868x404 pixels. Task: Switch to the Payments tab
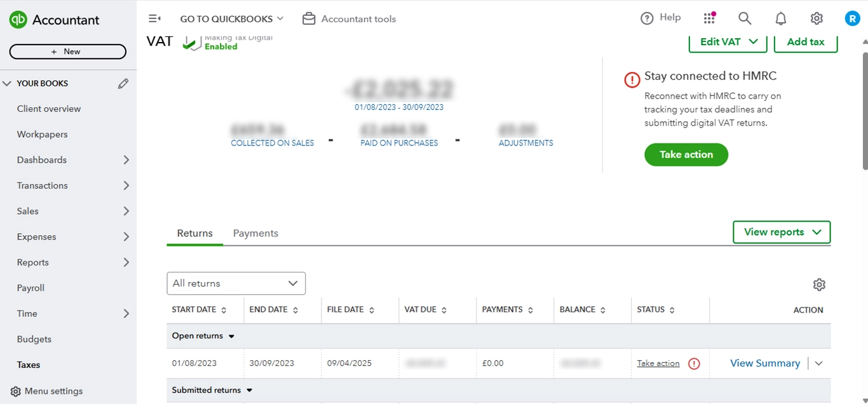pyautogui.click(x=255, y=233)
